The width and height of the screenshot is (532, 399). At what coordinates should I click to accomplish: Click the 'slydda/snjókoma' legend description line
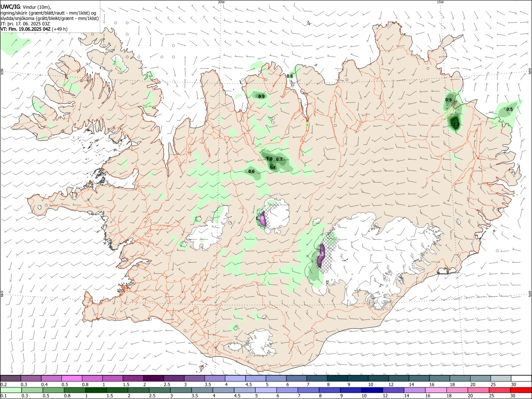[x=49, y=18]
